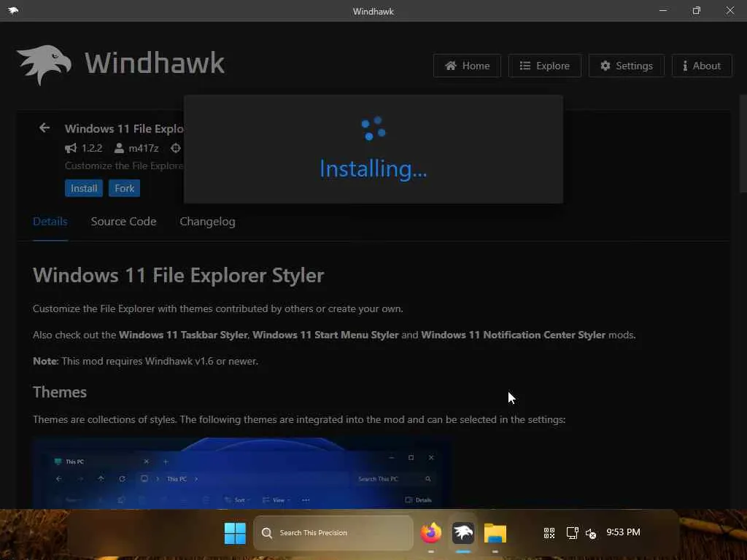The width and height of the screenshot is (747, 560).
Task: Fork the mod
Action: (124, 188)
